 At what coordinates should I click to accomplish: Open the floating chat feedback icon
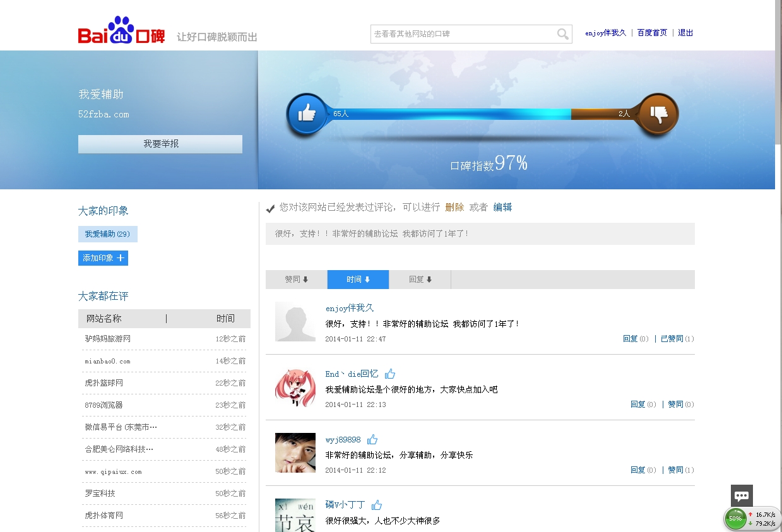[x=742, y=496]
